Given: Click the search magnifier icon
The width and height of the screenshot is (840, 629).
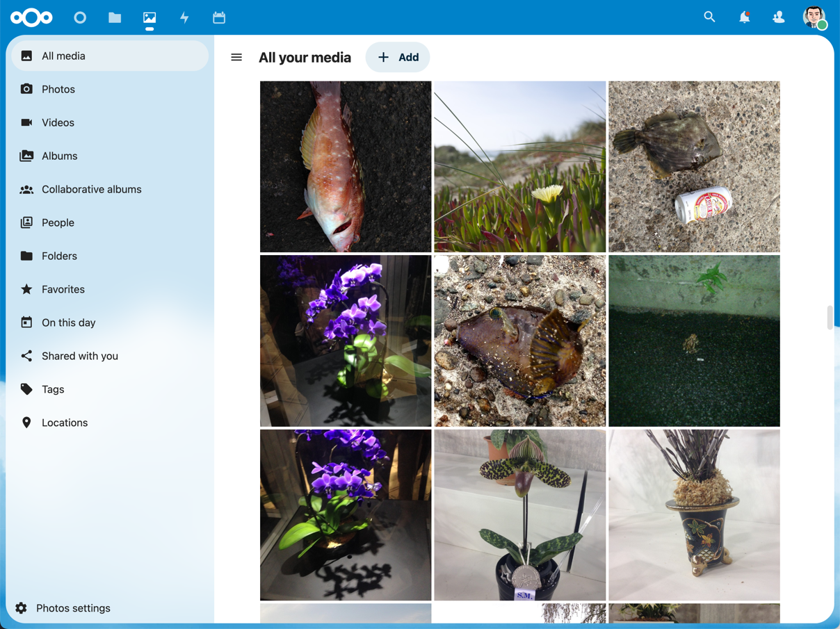Looking at the screenshot, I should [709, 17].
